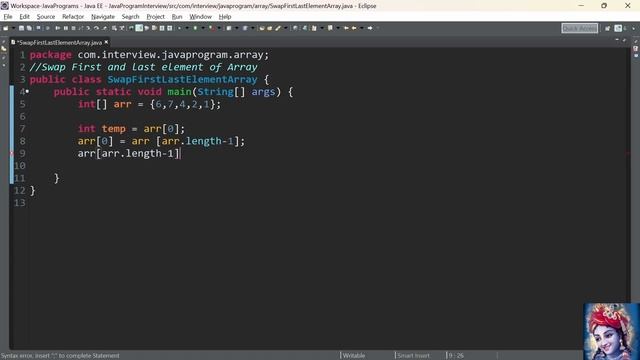
Task: Open the Search menu
Action: point(131,17)
